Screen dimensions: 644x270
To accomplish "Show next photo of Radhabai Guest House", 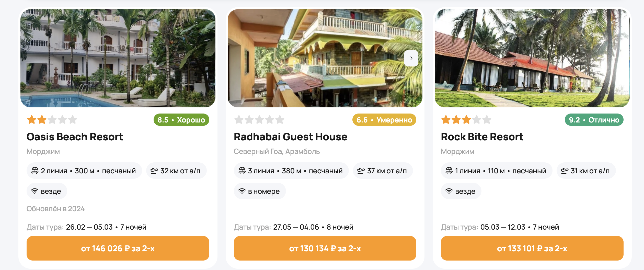I will click(411, 58).
